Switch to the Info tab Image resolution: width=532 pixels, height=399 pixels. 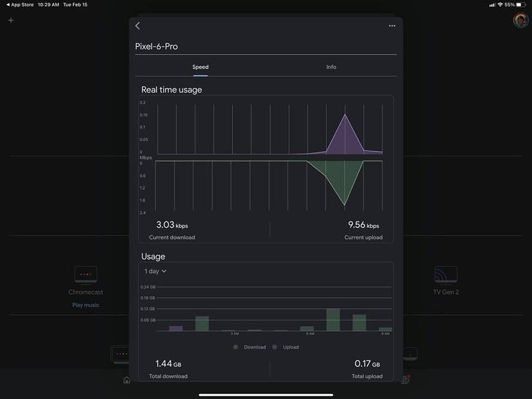pos(331,66)
